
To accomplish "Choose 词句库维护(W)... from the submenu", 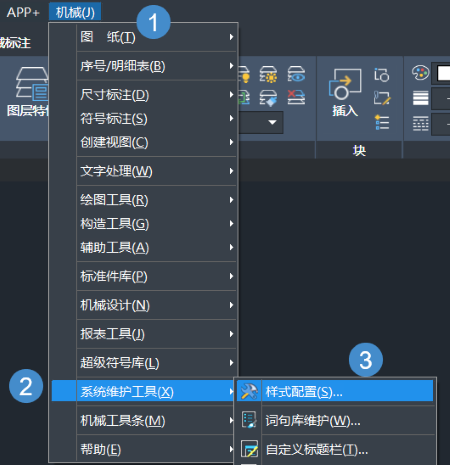I will (335, 421).
